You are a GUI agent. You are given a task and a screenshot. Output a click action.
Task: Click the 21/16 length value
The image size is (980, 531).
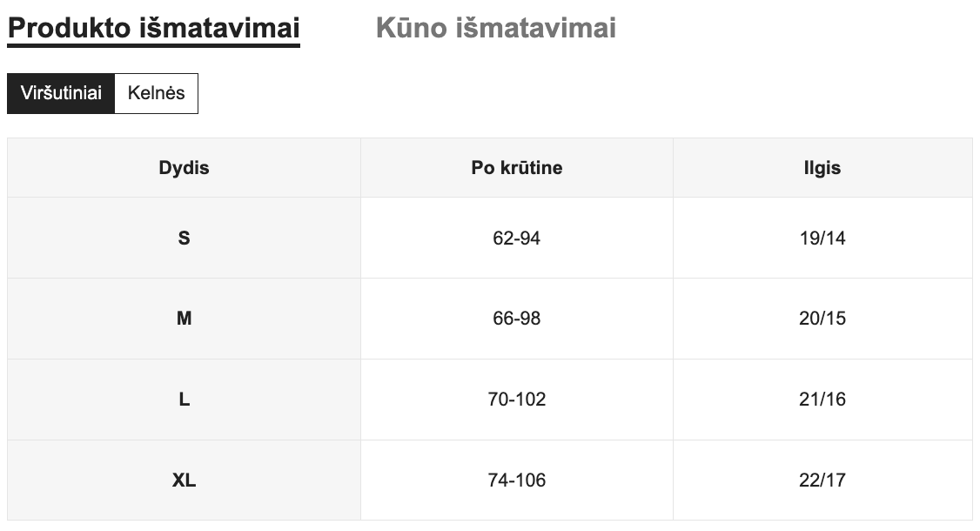point(822,399)
